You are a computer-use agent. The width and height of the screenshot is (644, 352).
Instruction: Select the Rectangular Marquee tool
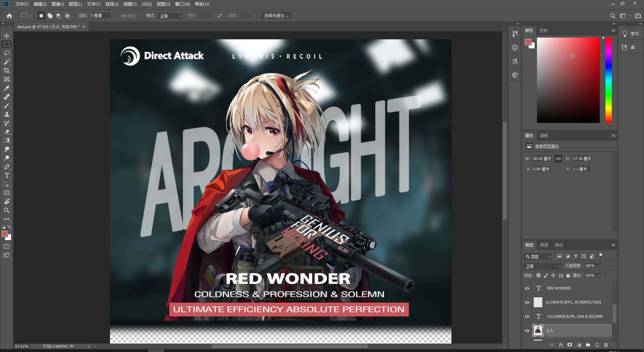pyautogui.click(x=7, y=44)
